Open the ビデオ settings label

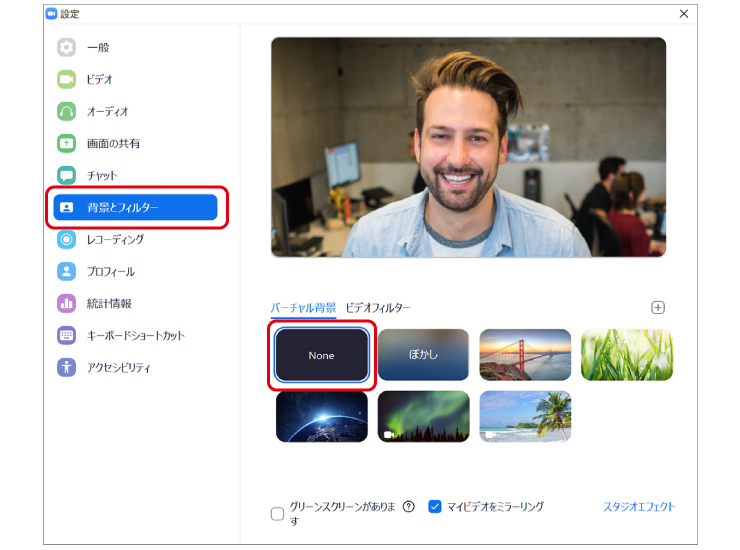click(100, 79)
